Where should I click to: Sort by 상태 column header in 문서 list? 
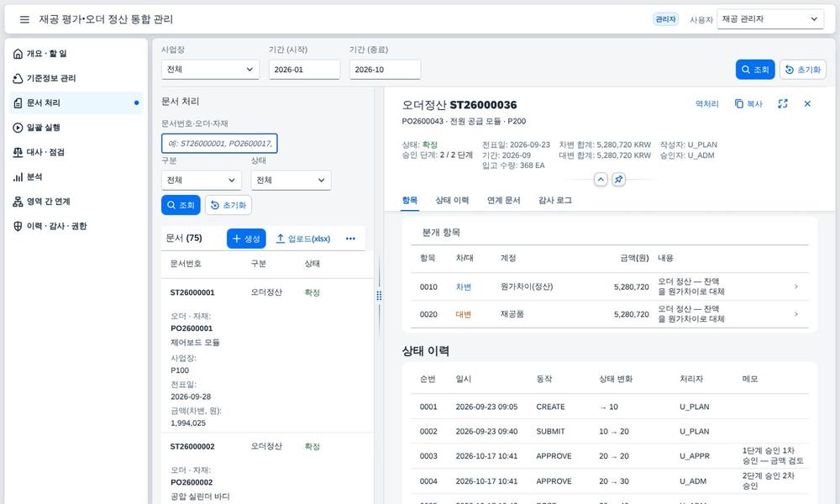(x=312, y=264)
